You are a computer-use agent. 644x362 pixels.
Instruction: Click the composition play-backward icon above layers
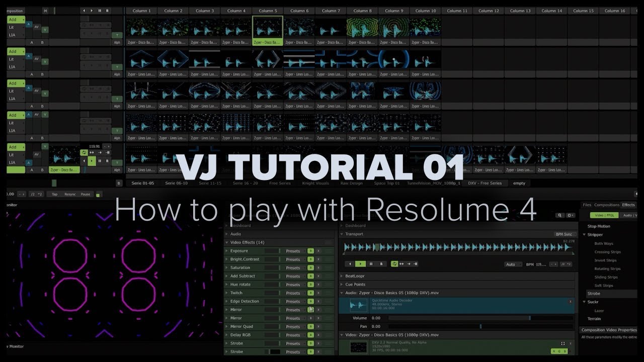point(84,11)
